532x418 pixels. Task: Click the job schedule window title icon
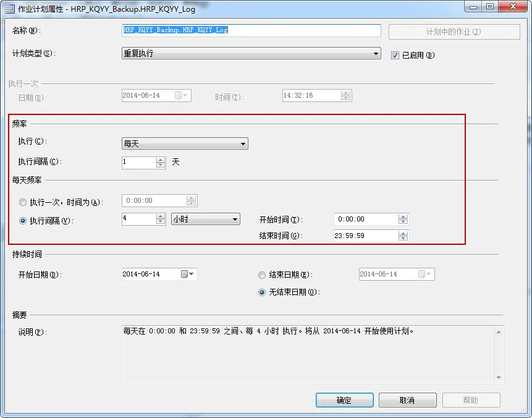point(10,9)
